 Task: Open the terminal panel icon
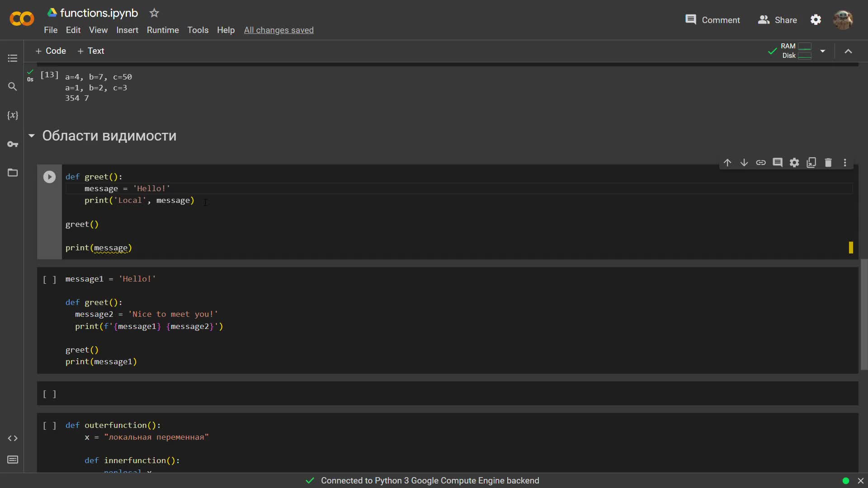tap(13, 460)
